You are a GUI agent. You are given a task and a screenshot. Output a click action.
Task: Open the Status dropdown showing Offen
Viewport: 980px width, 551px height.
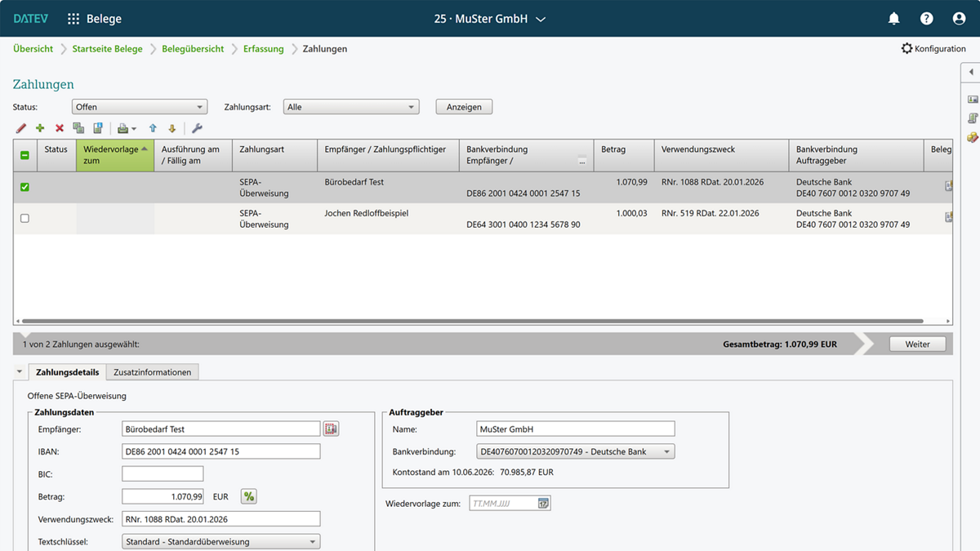pos(140,107)
